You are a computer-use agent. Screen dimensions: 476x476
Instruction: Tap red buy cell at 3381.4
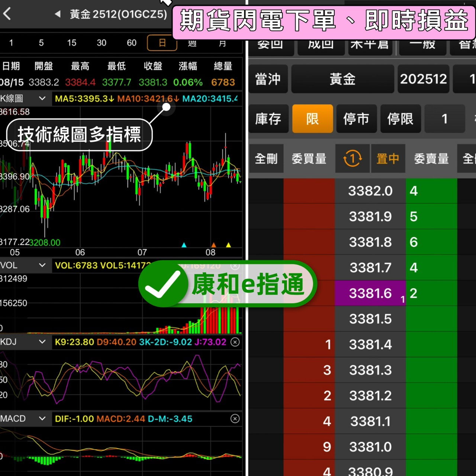[x=309, y=344]
